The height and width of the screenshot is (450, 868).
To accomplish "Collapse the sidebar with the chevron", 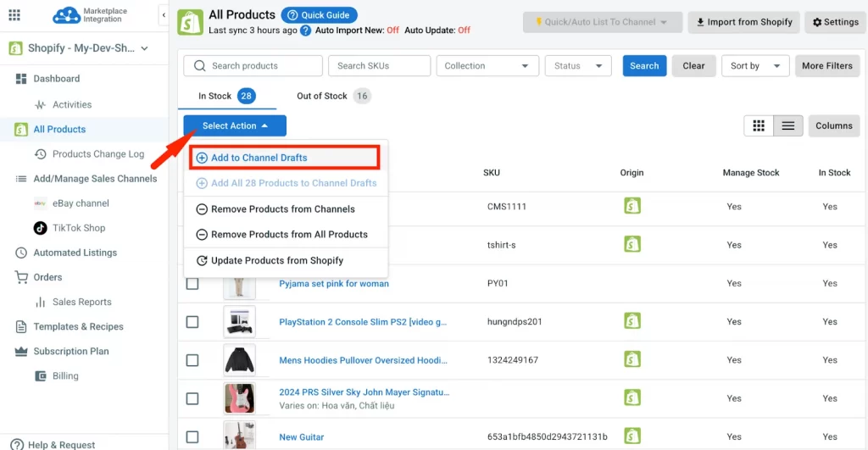I will click(164, 15).
